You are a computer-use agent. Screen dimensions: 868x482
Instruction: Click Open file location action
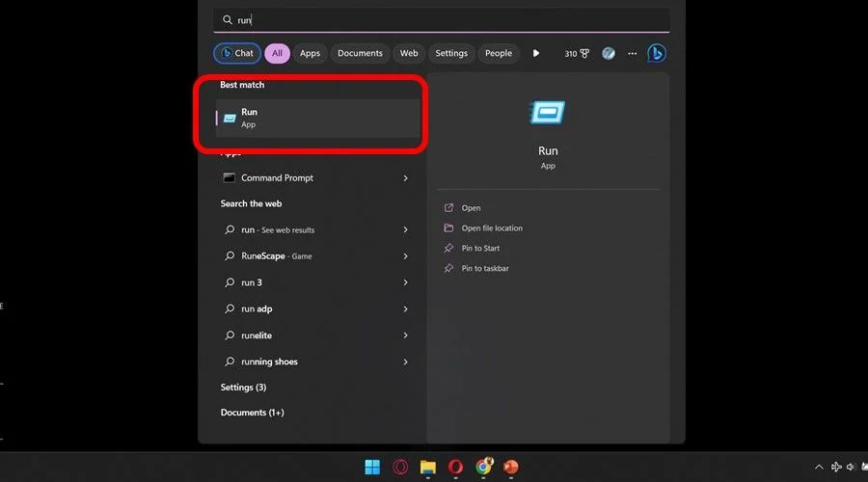pos(492,228)
